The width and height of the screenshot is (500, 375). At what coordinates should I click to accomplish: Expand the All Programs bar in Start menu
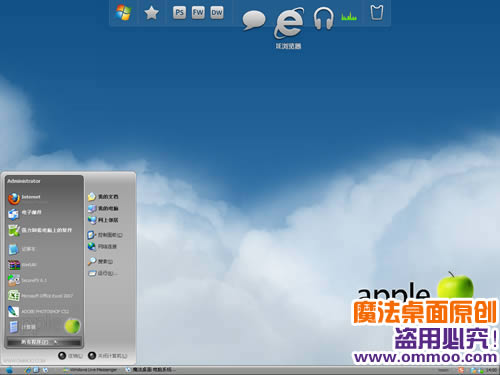click(x=44, y=342)
